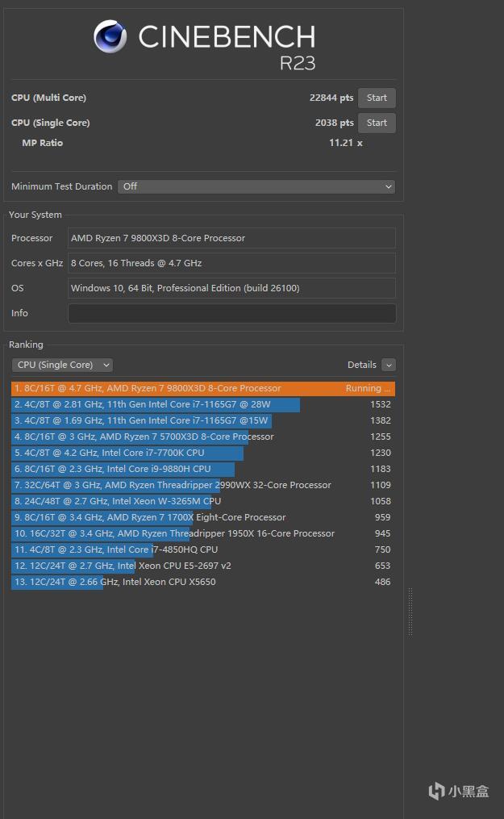
Task: Start the CPU Multi Core test
Action: pos(376,98)
